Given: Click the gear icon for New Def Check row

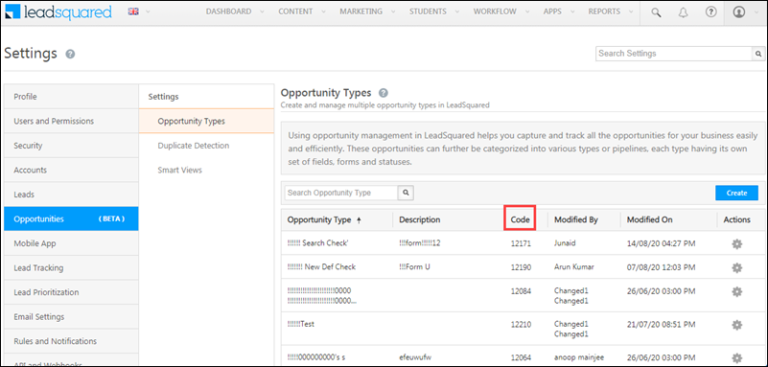Looking at the screenshot, I should 737,268.
